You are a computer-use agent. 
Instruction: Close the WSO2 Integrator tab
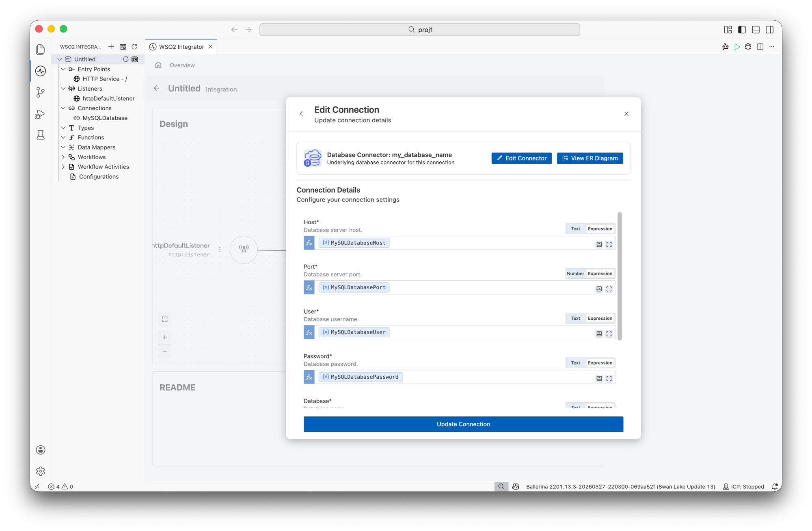[x=210, y=47]
